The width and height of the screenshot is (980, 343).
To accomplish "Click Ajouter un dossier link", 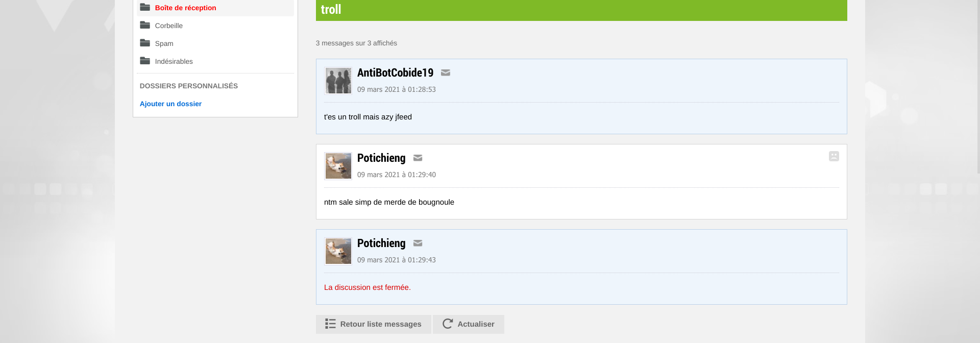I will pos(170,104).
